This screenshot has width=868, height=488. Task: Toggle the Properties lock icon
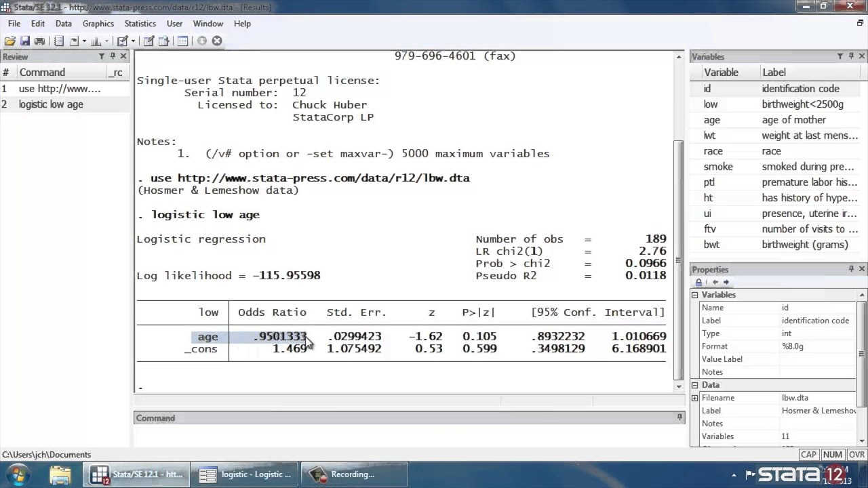[x=699, y=282]
